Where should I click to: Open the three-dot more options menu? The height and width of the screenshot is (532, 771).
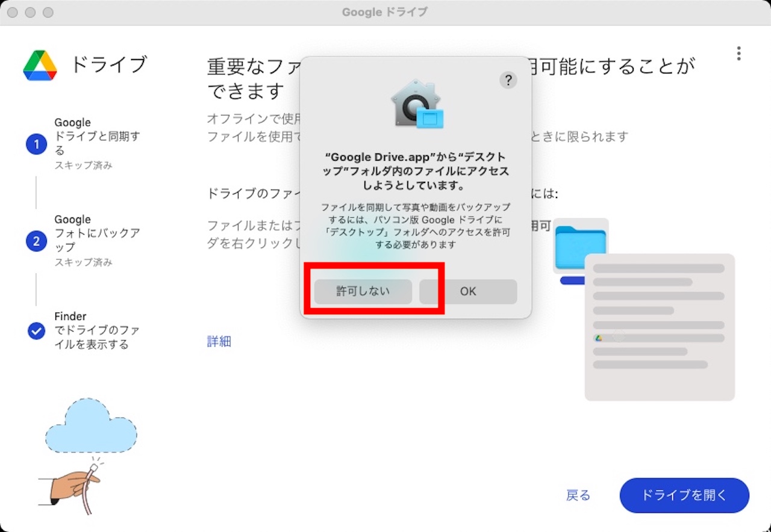[738, 54]
